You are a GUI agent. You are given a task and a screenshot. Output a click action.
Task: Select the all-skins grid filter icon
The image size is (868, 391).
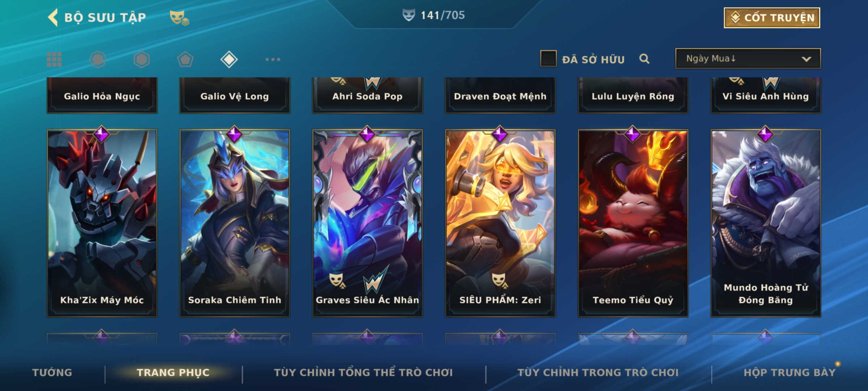54,59
